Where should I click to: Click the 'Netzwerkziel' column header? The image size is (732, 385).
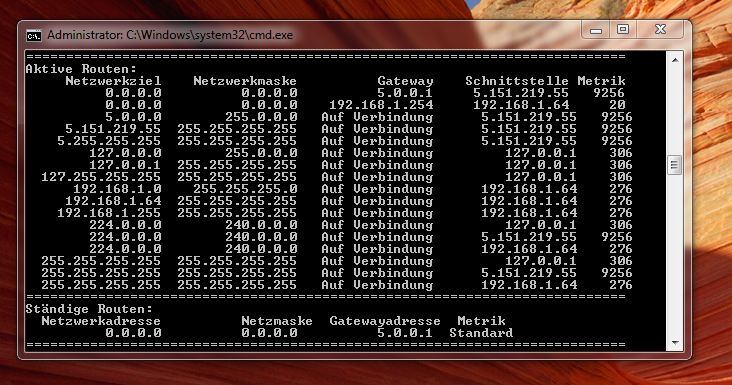(113, 81)
